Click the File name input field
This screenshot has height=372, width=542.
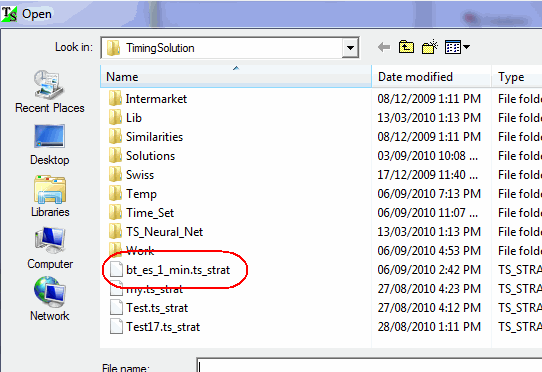click(x=369, y=365)
